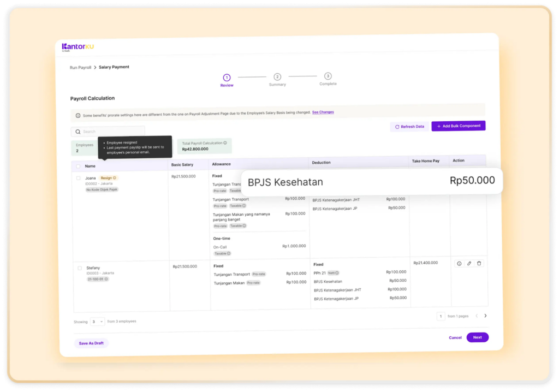Delete Stefany's row using the trash icon
The image size is (559, 392).
point(479,264)
